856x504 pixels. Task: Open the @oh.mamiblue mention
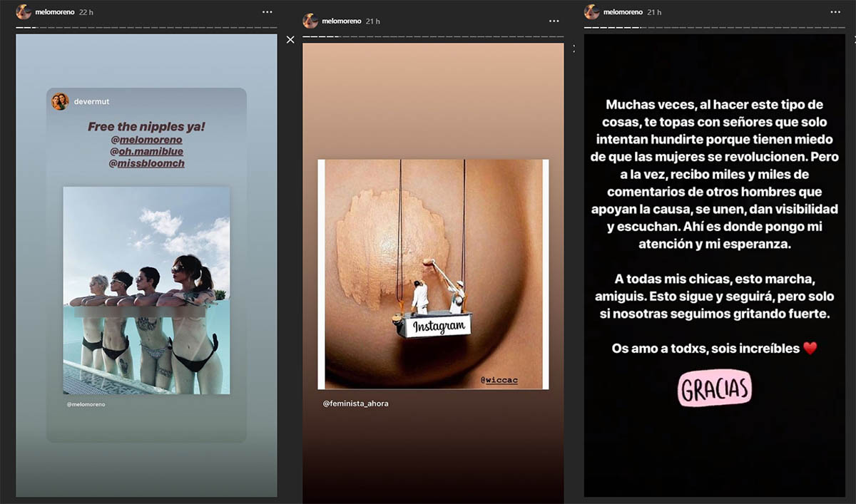pos(146,150)
